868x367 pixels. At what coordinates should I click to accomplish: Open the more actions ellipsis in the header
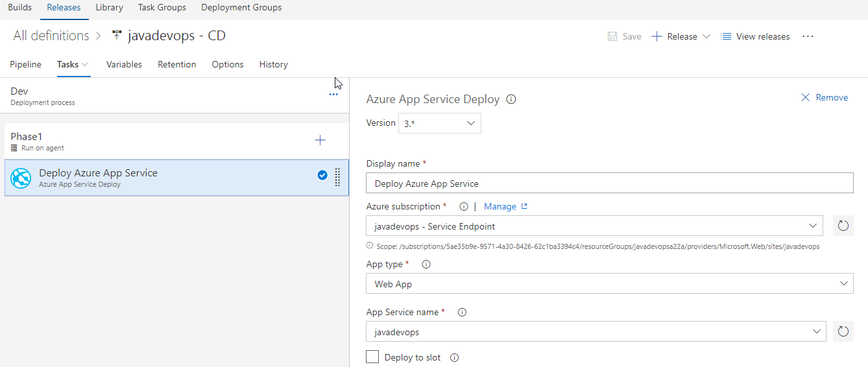click(x=808, y=36)
